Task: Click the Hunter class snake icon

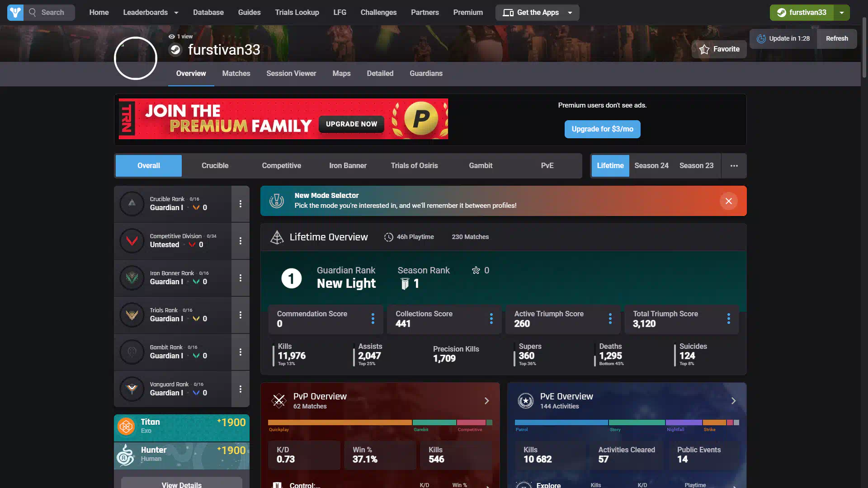Action: click(x=126, y=455)
